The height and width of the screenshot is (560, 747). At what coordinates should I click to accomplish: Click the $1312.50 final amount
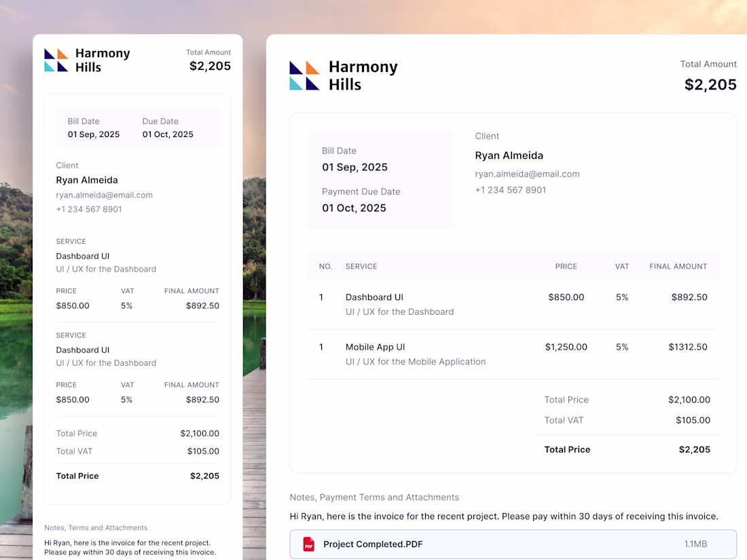pyautogui.click(x=687, y=347)
